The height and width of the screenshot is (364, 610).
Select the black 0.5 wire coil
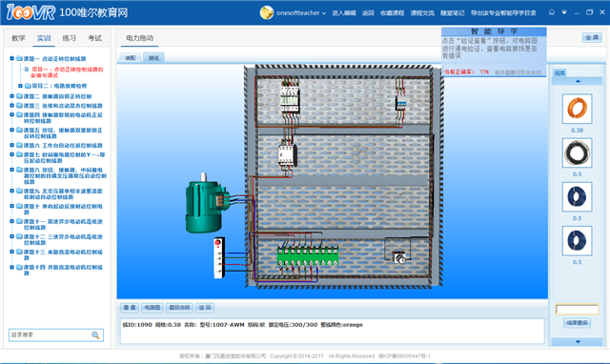click(577, 152)
